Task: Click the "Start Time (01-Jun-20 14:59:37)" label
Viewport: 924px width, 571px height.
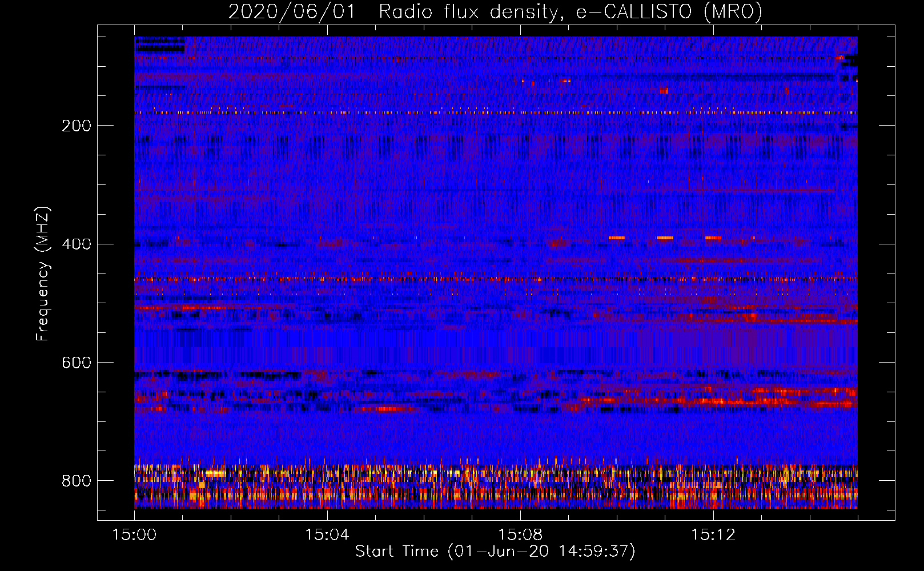Action: coord(495,552)
